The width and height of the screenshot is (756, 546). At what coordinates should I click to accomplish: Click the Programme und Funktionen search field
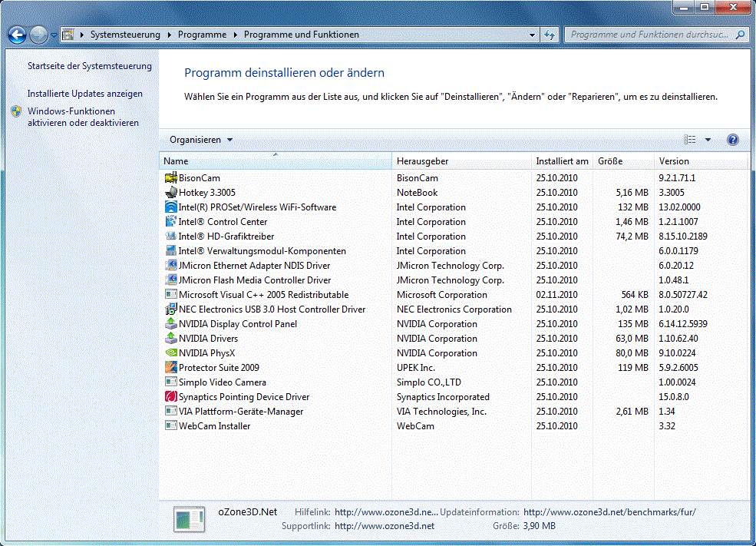click(649, 35)
